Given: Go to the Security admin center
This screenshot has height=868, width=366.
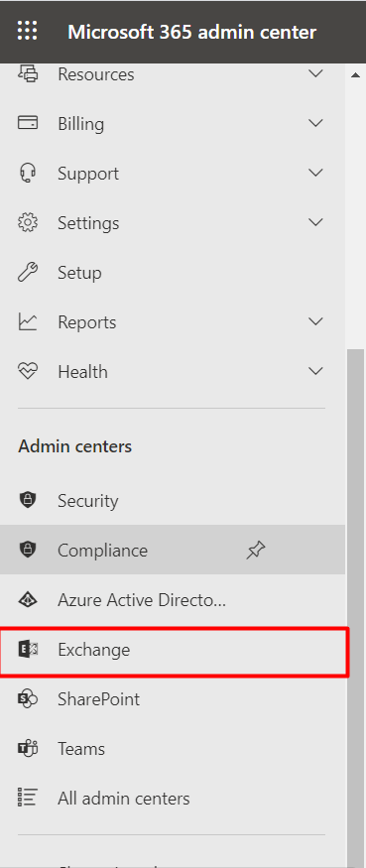Looking at the screenshot, I should point(173,500).
